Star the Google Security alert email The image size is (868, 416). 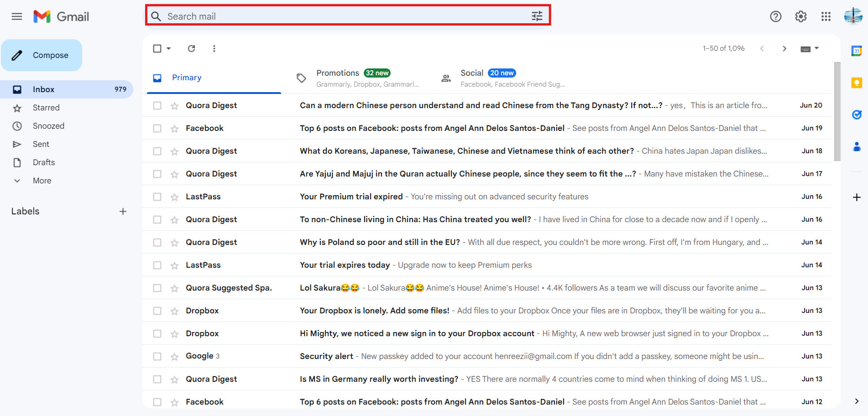click(174, 357)
